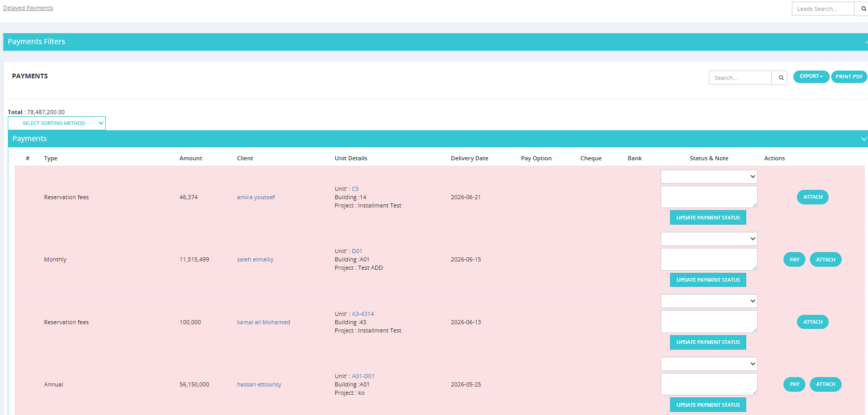Click the payments search magnifier icon
This screenshot has width=868, height=415.
click(780, 78)
